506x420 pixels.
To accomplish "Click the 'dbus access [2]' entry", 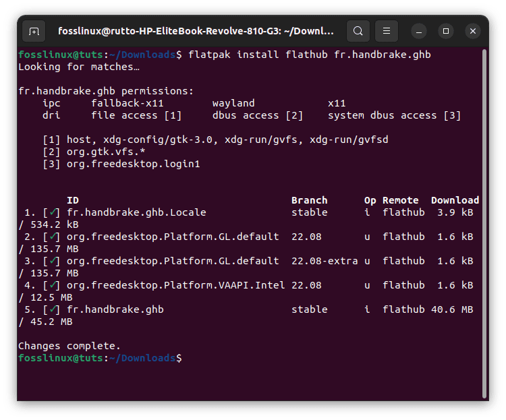I will [x=258, y=115].
